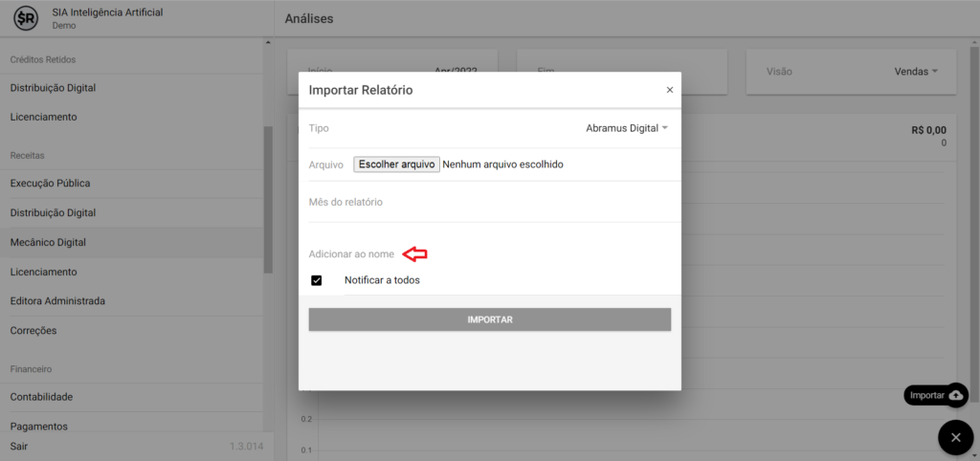Open Licenciamento under Créditos Retidos
Image resolution: width=980 pixels, height=461 pixels.
pos(43,117)
